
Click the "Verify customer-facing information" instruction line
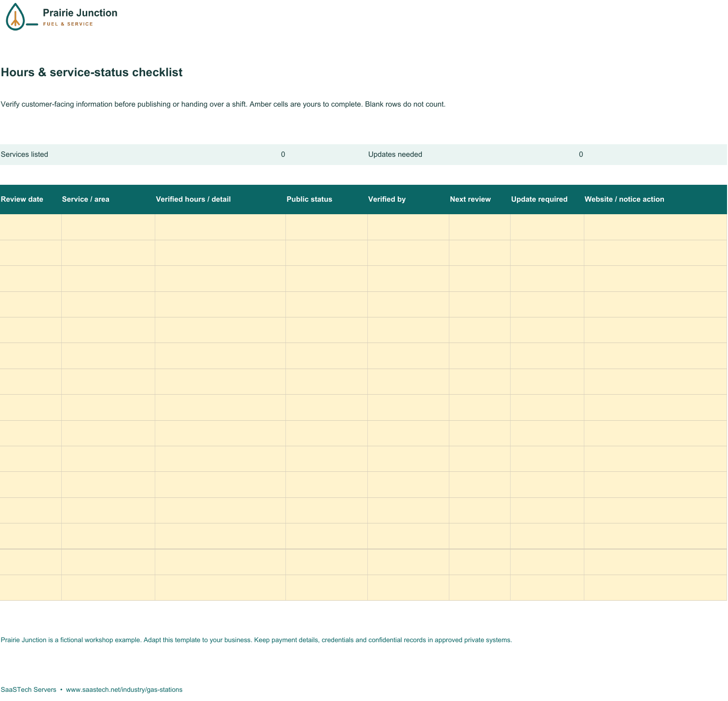click(223, 104)
